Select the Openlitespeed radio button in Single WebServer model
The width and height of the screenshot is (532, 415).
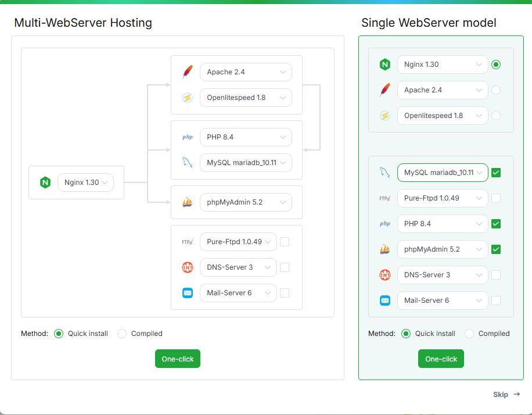[x=496, y=116]
